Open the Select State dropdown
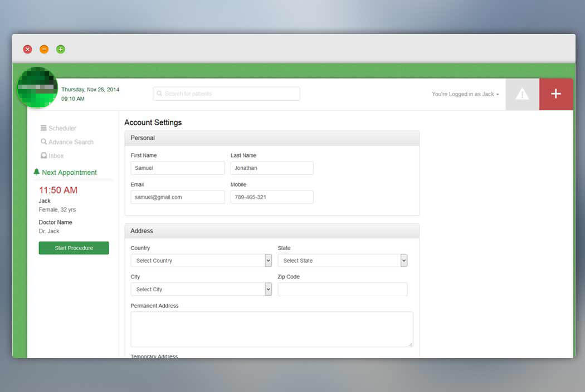585x392 pixels. 343,261
